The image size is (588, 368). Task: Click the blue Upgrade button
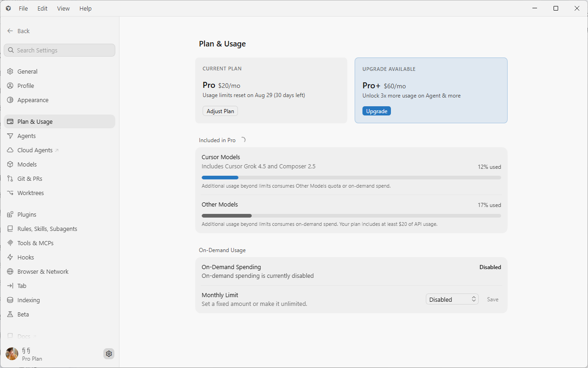(x=377, y=111)
